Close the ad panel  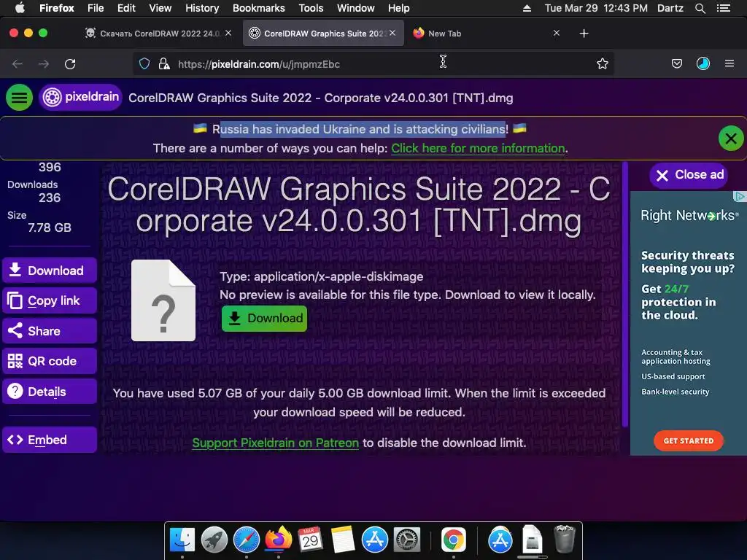pyautogui.click(x=689, y=175)
